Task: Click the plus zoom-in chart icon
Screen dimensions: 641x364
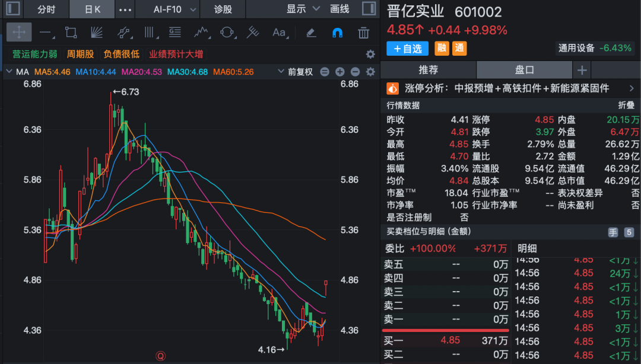Action: point(339,72)
